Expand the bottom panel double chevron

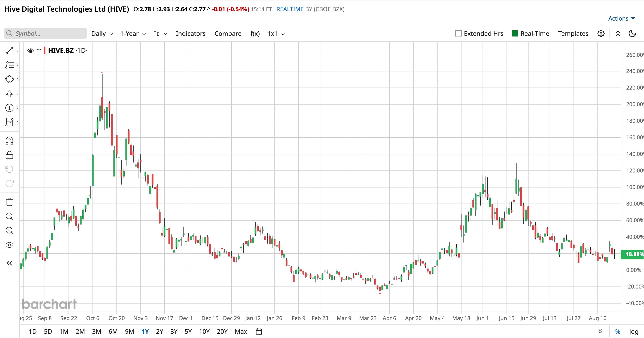tap(600, 332)
